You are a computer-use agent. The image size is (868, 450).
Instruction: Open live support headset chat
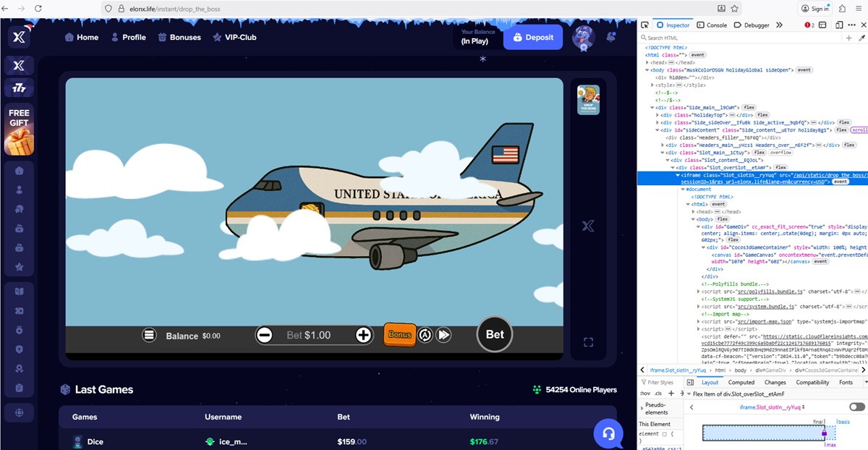(608, 433)
